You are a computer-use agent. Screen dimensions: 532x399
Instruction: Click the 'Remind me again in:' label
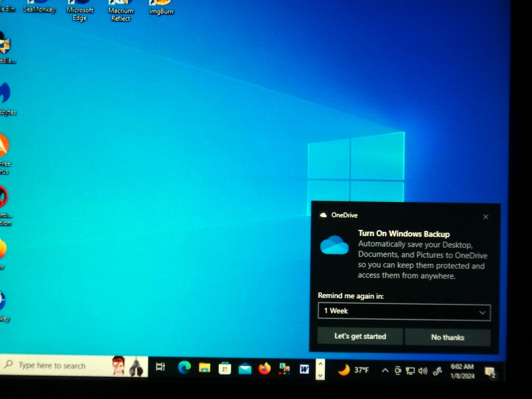click(351, 296)
